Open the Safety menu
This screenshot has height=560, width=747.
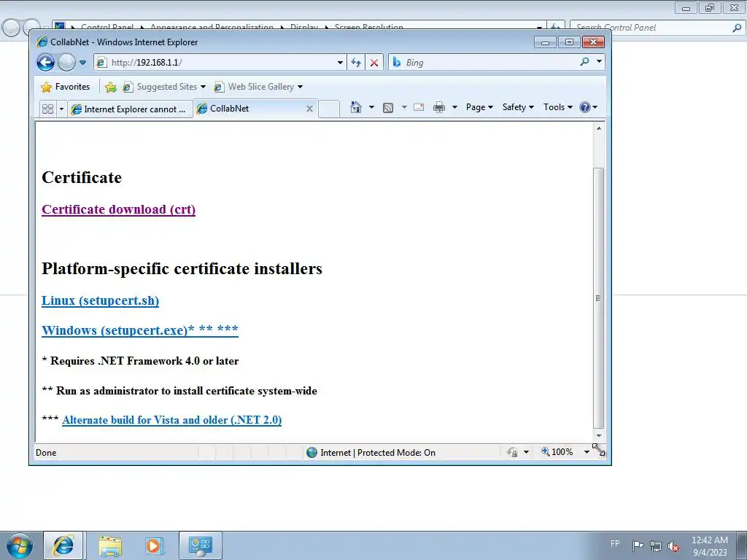coord(518,107)
